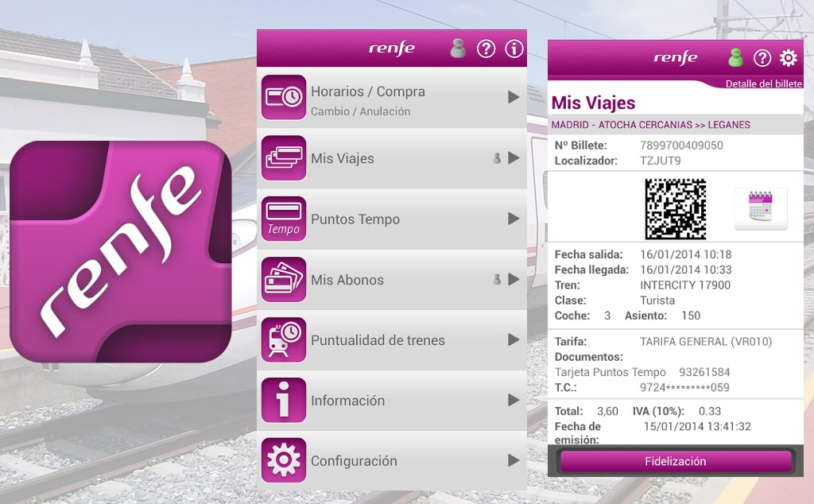The width and height of the screenshot is (814, 504).
Task: Select ticket number 7899700409050
Action: pyautogui.click(x=681, y=145)
